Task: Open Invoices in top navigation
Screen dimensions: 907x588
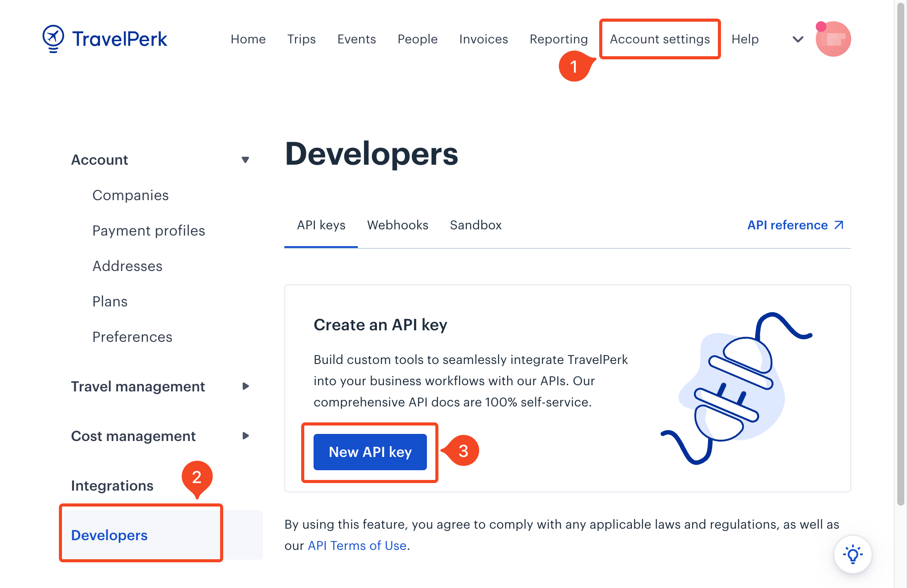Action: 484,39
